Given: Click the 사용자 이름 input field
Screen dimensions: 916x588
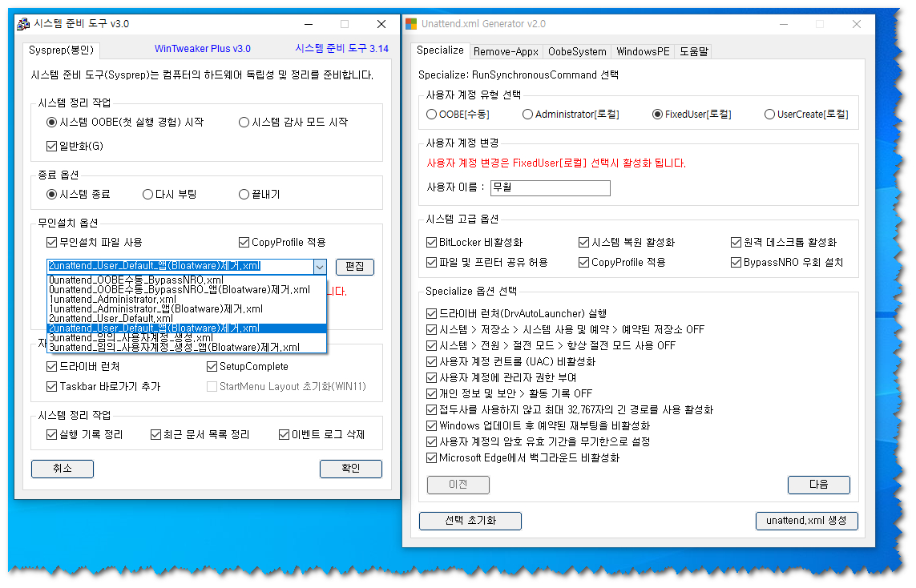Looking at the screenshot, I should [x=551, y=188].
